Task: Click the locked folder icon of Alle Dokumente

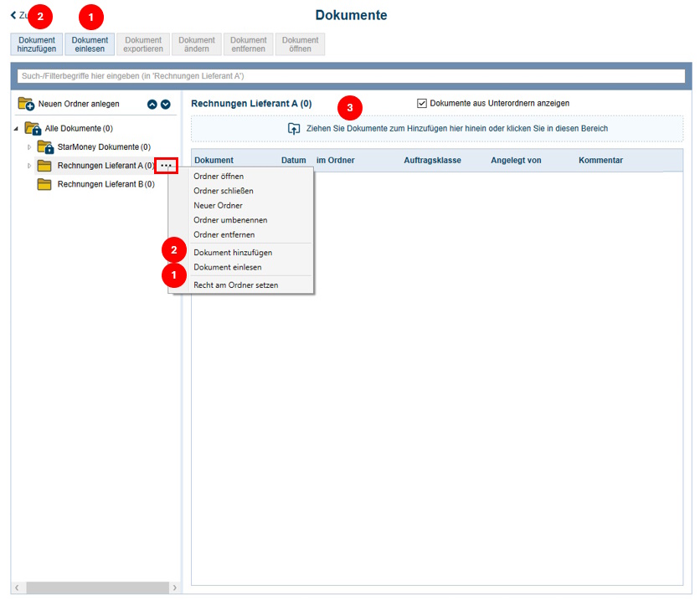Action: 33,129
